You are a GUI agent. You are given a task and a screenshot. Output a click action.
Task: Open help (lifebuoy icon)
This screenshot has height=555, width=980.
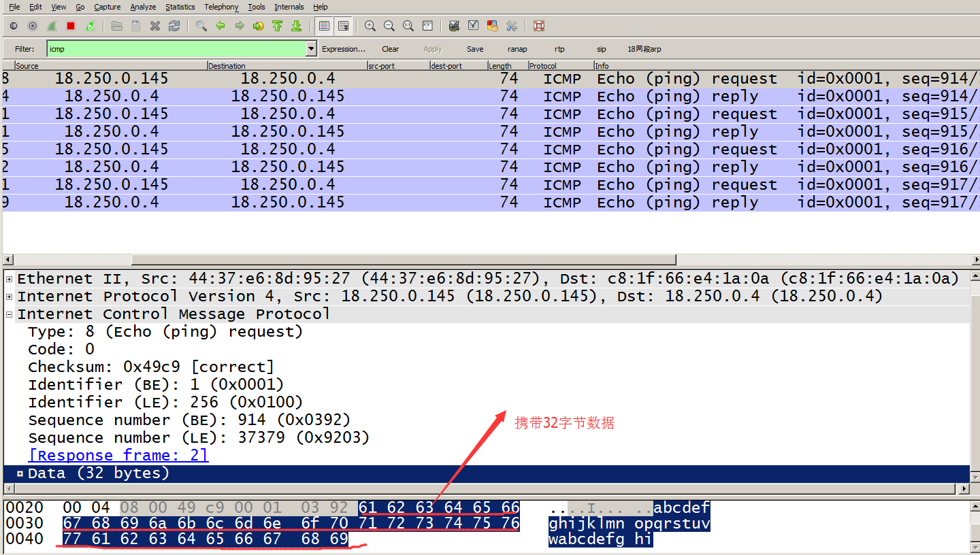(x=539, y=26)
